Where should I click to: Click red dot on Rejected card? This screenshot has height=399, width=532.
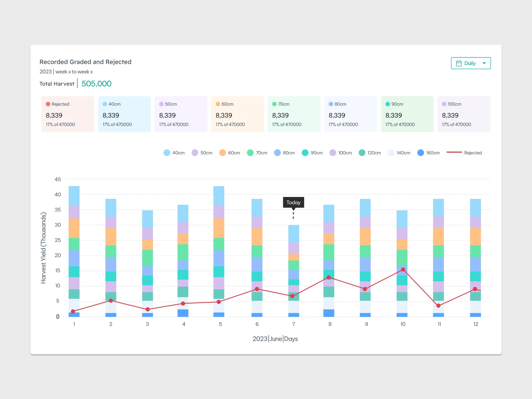[48, 104]
